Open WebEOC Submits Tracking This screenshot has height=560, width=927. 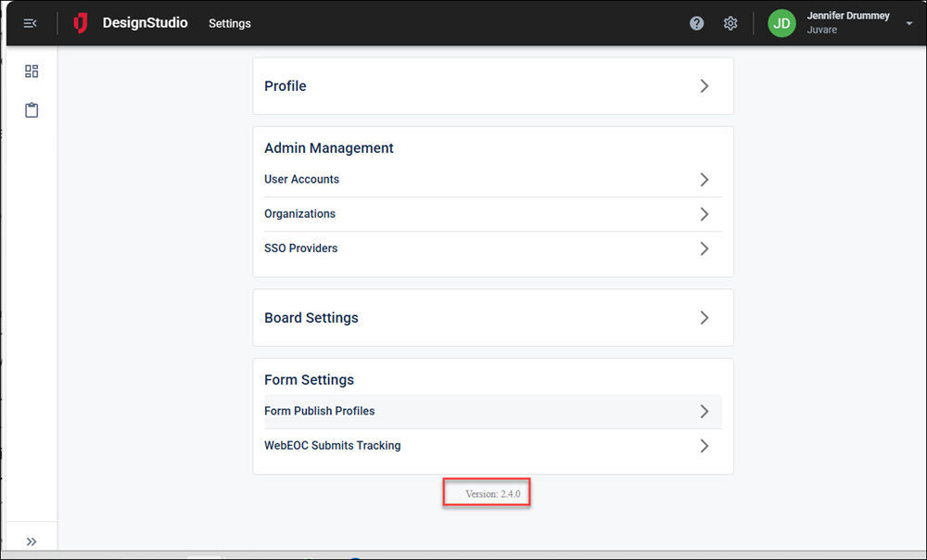[x=333, y=446]
